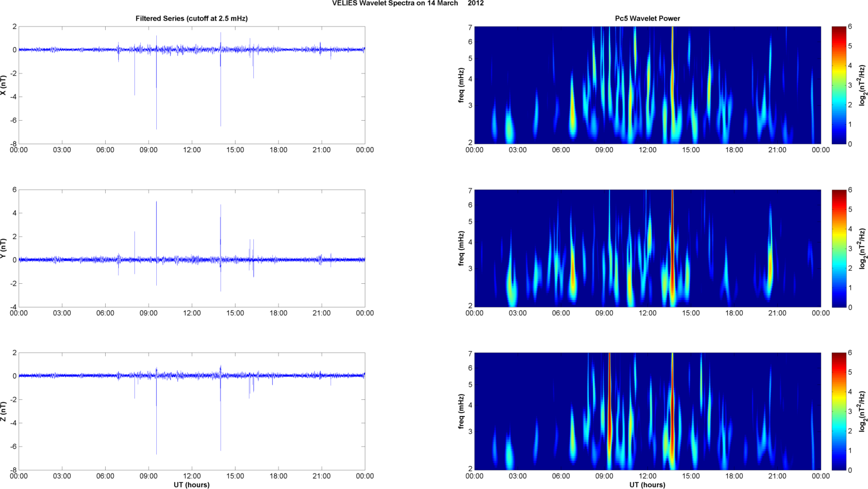The image size is (868, 489).
Task: Click the colorbar beside the X wavelet panel
Action: [839, 85]
